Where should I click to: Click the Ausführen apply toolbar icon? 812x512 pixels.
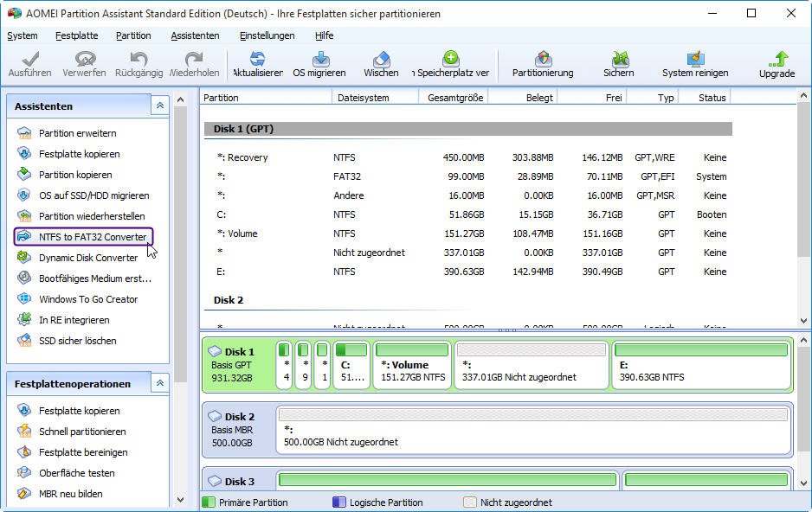pyautogui.click(x=29, y=64)
